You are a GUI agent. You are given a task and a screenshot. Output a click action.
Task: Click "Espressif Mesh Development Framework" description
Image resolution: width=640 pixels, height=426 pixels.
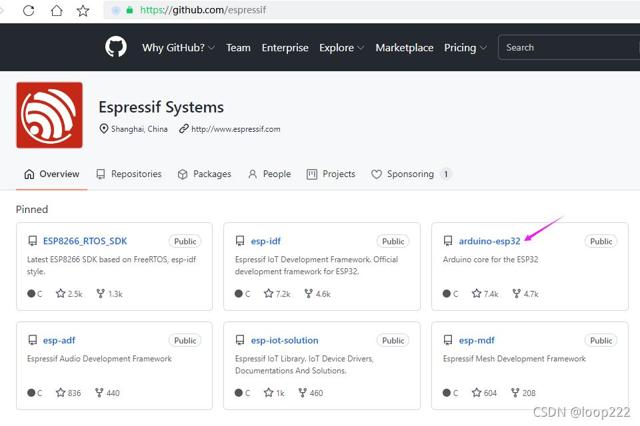point(514,359)
